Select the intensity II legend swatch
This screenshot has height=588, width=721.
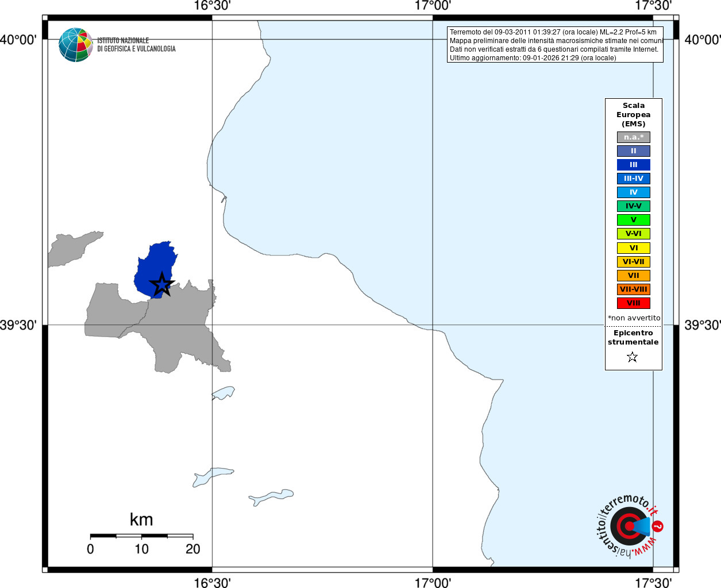pos(634,151)
